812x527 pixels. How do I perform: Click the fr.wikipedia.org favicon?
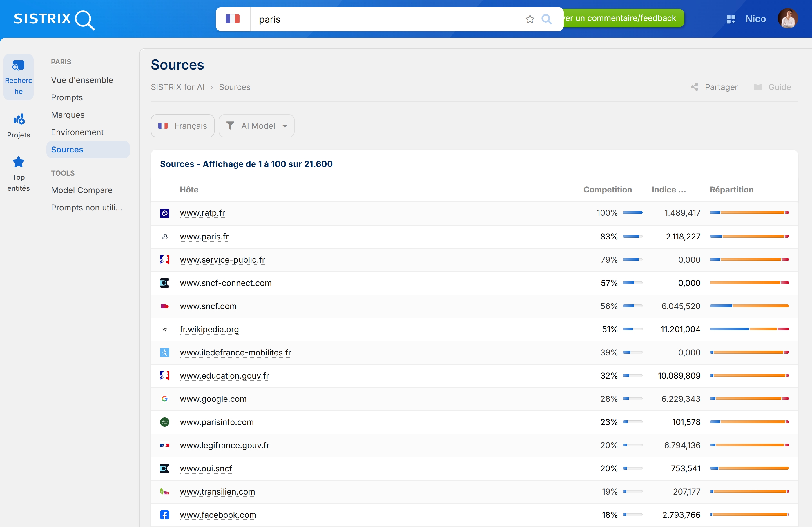point(165,329)
